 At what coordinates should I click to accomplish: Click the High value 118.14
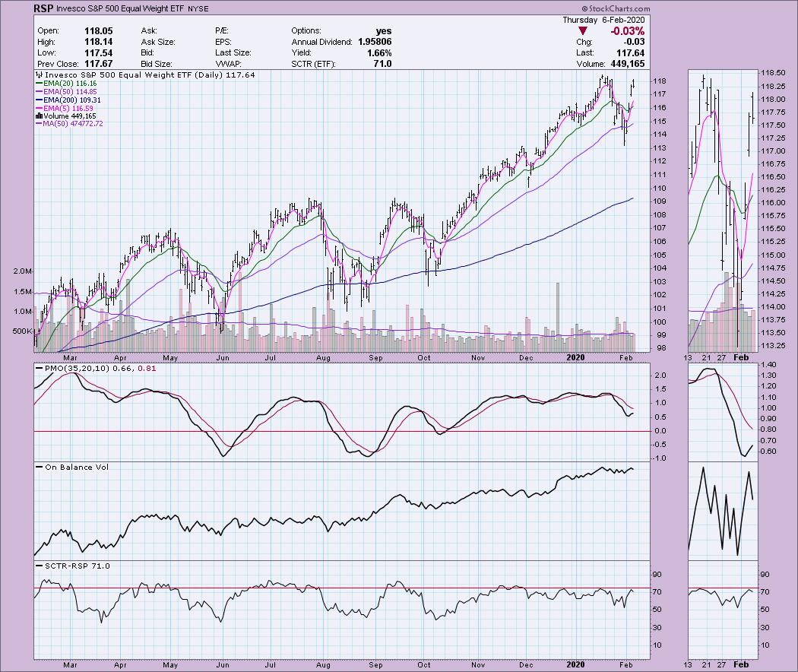(x=99, y=42)
